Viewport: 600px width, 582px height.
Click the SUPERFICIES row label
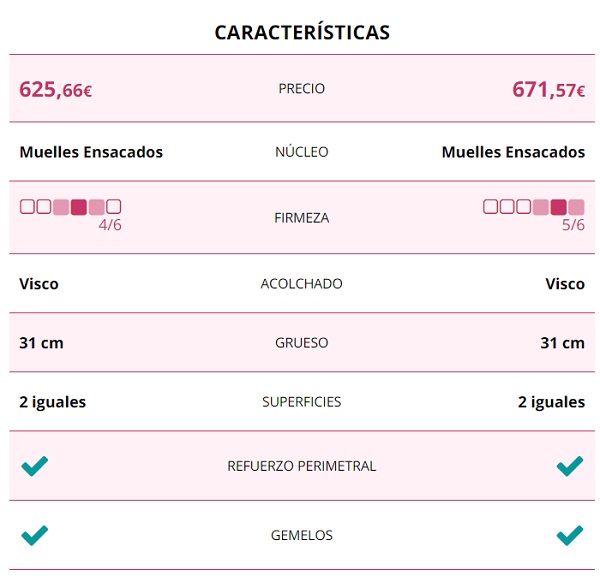click(x=301, y=402)
